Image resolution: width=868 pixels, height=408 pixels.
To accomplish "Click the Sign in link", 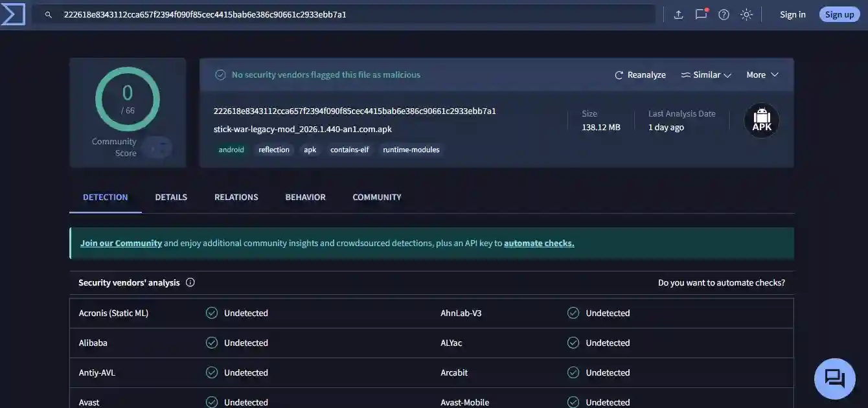I will pyautogui.click(x=793, y=14).
